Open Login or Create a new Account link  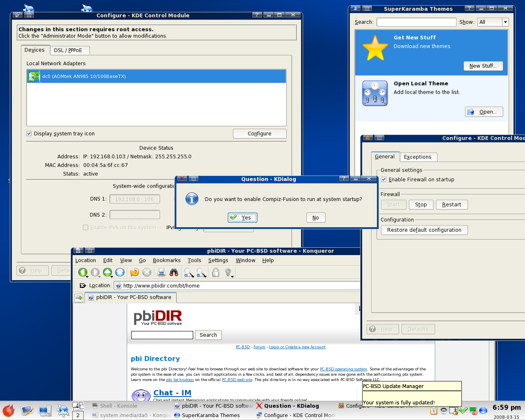[297, 347]
